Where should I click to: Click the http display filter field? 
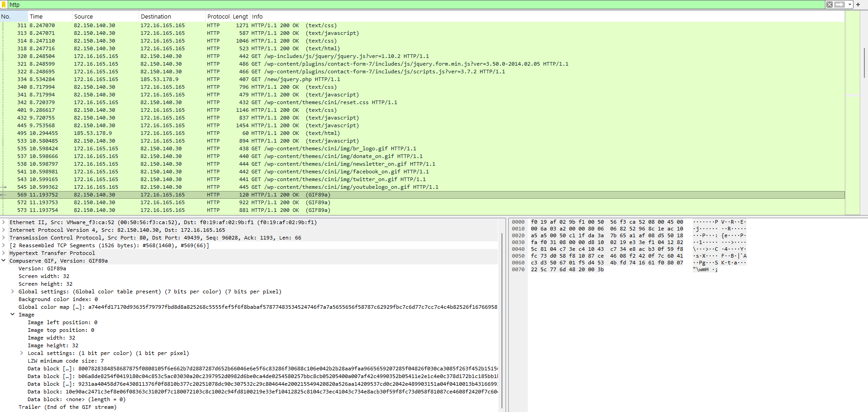coord(416,5)
